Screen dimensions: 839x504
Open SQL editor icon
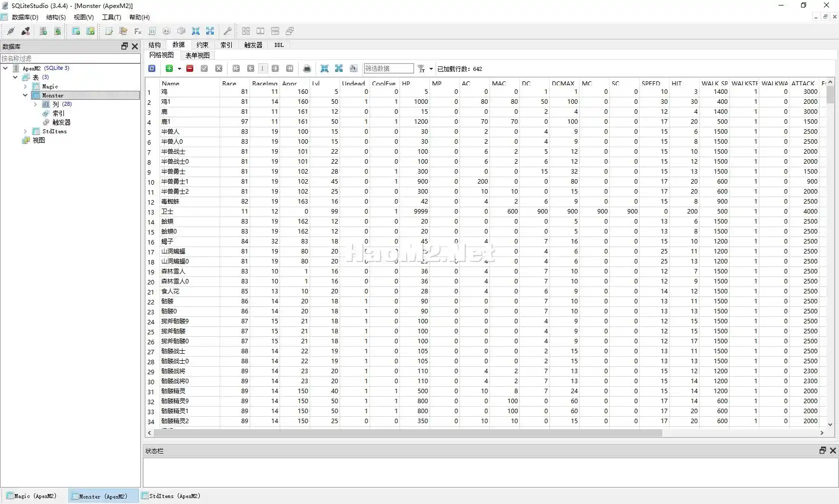click(x=109, y=31)
